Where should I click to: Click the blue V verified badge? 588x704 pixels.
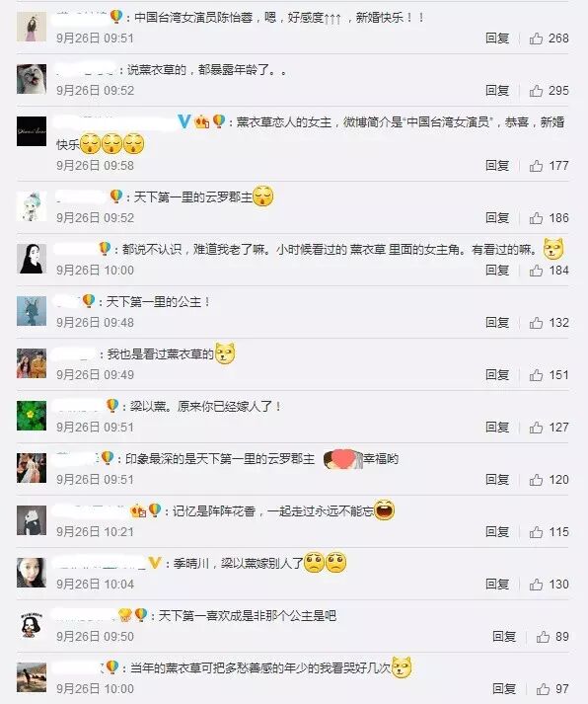point(184,121)
